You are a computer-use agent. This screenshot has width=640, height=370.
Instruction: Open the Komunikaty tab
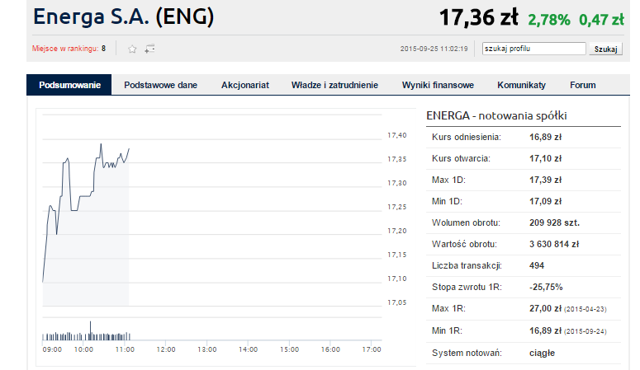(521, 85)
